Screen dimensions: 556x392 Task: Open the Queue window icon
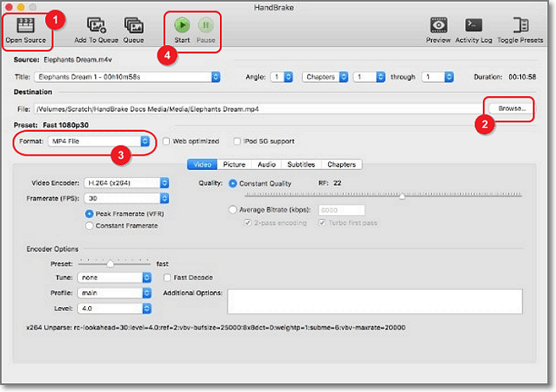[133, 25]
